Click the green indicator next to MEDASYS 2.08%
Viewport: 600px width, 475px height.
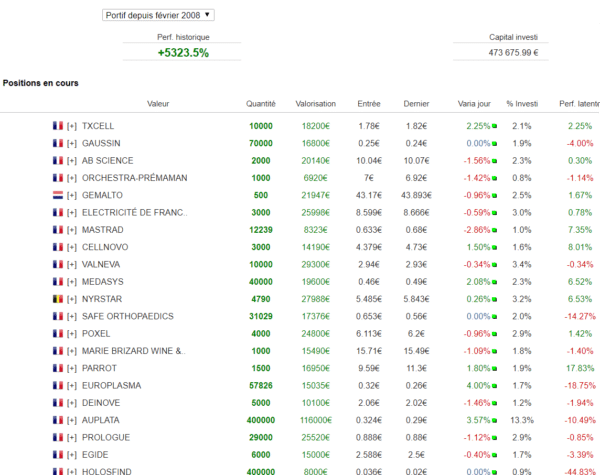coord(494,282)
